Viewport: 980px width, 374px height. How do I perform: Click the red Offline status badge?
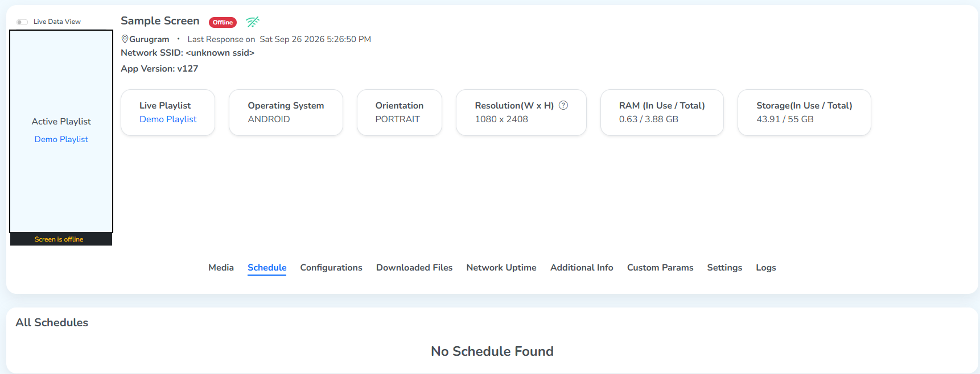coord(223,22)
